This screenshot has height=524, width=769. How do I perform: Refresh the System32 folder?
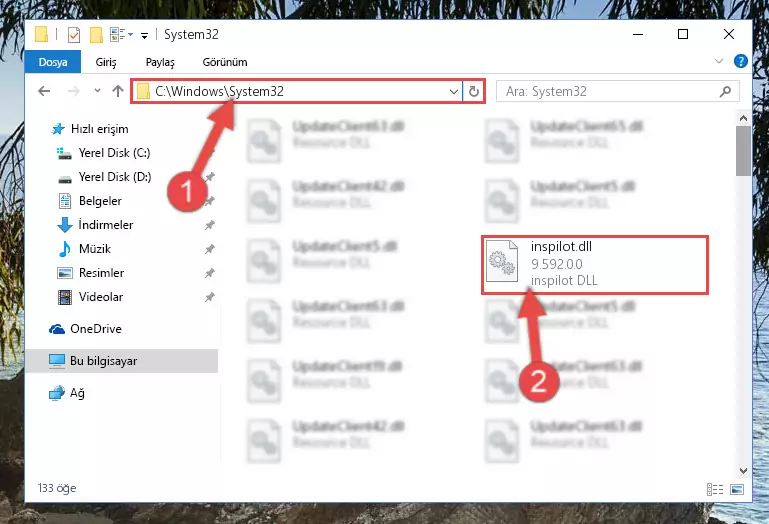point(474,91)
